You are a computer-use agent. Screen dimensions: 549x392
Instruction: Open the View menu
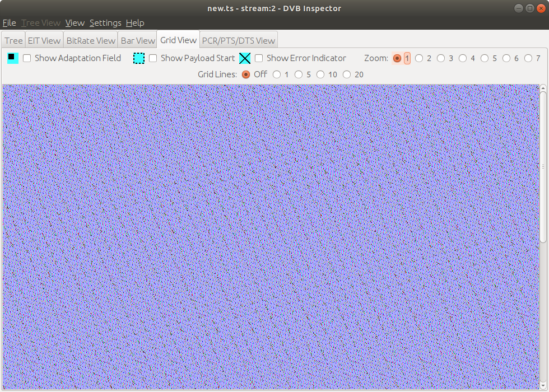point(75,23)
